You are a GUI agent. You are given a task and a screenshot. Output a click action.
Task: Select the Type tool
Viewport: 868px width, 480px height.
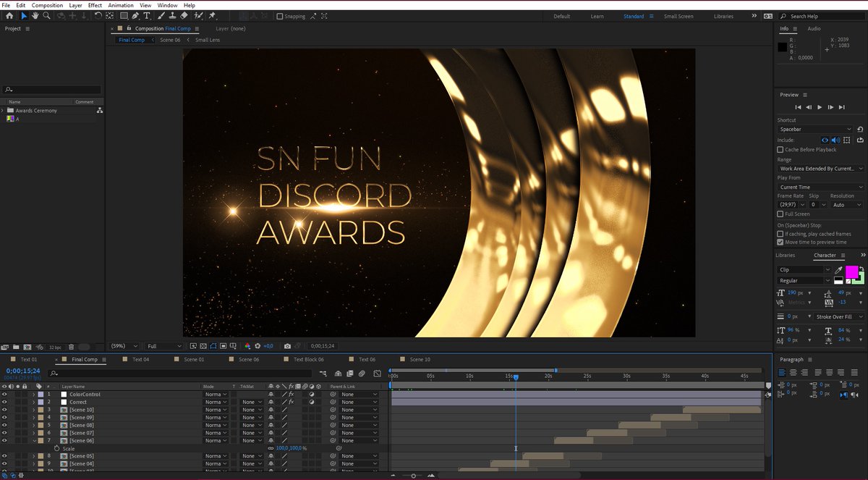click(x=147, y=15)
